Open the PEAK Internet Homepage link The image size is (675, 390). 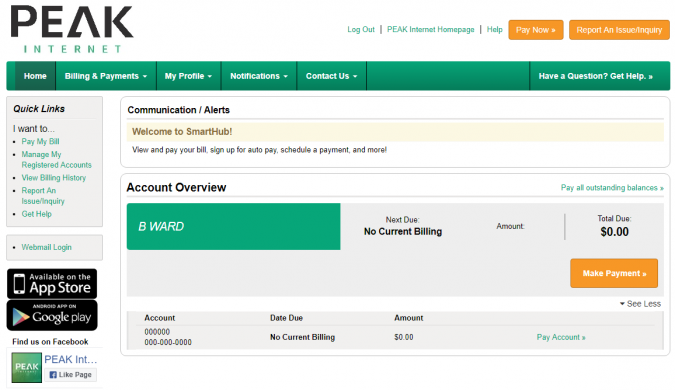point(430,30)
